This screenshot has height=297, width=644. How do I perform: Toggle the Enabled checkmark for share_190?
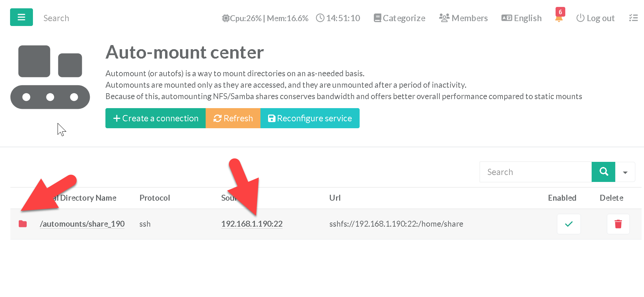(x=568, y=224)
